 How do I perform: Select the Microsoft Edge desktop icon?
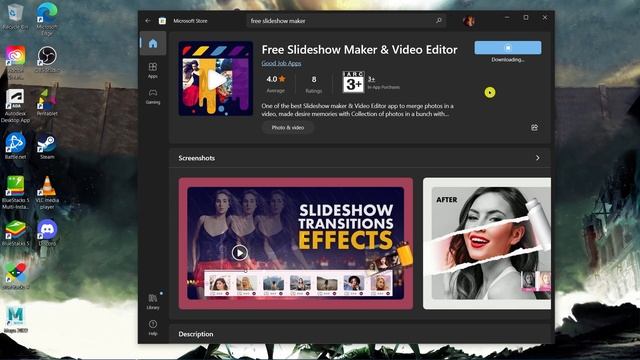click(47, 19)
